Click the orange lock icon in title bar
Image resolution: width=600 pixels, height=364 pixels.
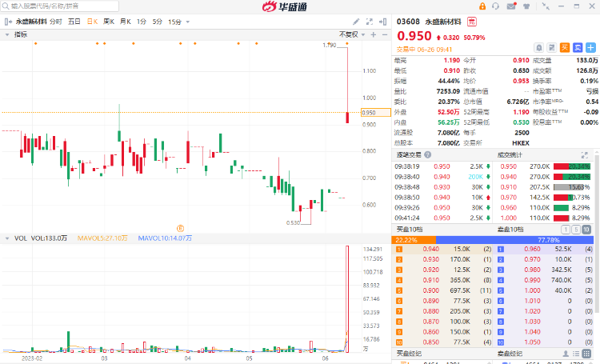pyautogui.click(x=482, y=6)
